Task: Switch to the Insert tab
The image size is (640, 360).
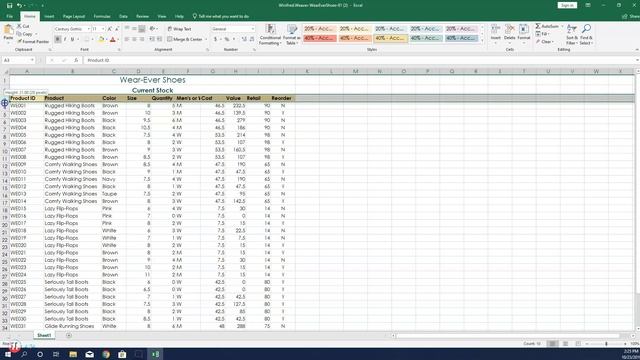Action: tap(49, 16)
